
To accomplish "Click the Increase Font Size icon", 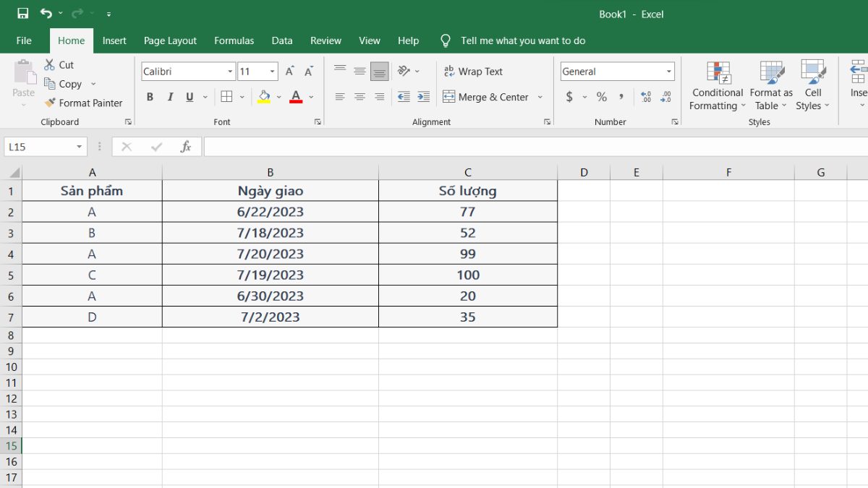I will tap(289, 72).
